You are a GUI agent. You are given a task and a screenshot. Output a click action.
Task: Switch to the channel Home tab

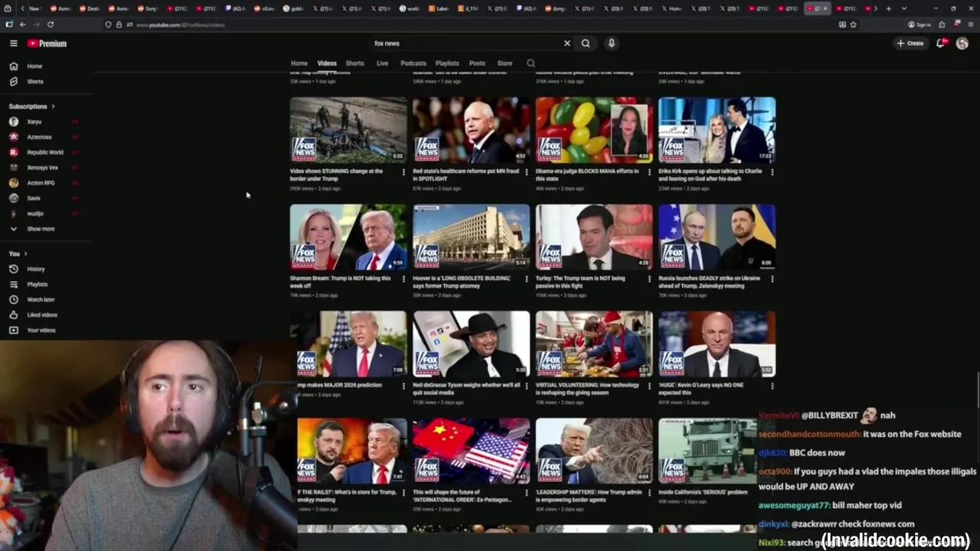tap(299, 64)
